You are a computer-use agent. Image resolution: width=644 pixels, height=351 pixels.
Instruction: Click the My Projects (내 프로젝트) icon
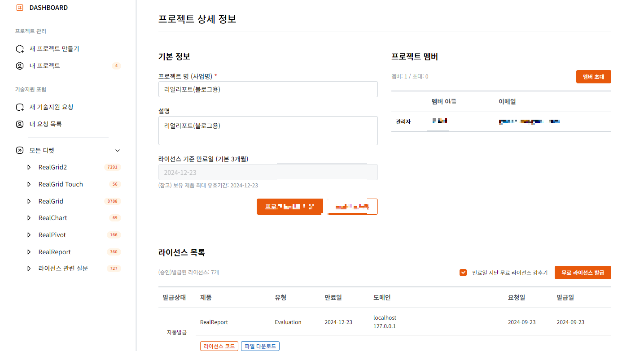coord(20,66)
